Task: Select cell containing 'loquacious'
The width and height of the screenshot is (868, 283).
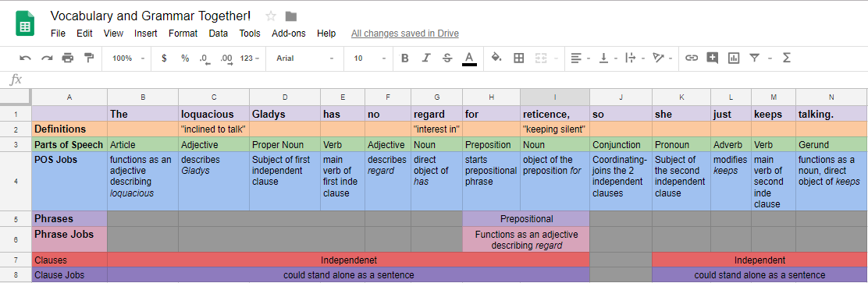Action: click(214, 114)
